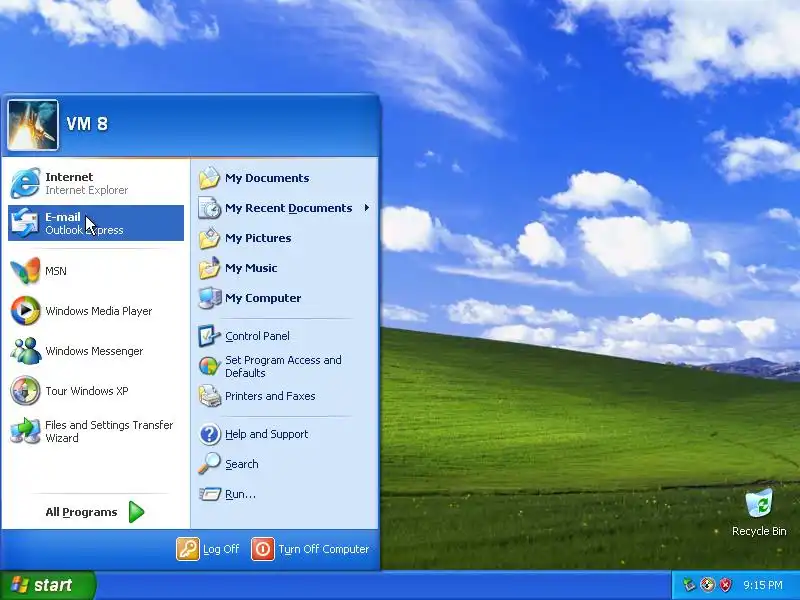Expand All Programs green arrow
The width and height of the screenshot is (800, 600).
136,512
